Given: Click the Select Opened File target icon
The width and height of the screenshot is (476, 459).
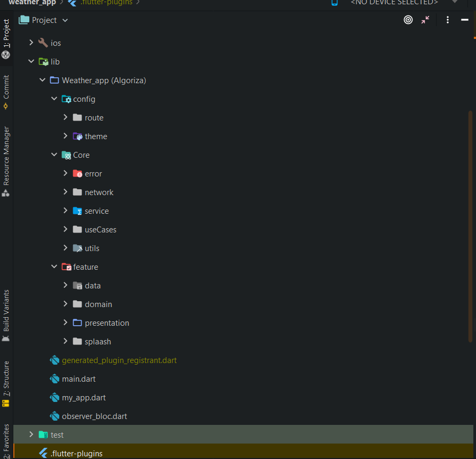Looking at the screenshot, I should coord(408,20).
